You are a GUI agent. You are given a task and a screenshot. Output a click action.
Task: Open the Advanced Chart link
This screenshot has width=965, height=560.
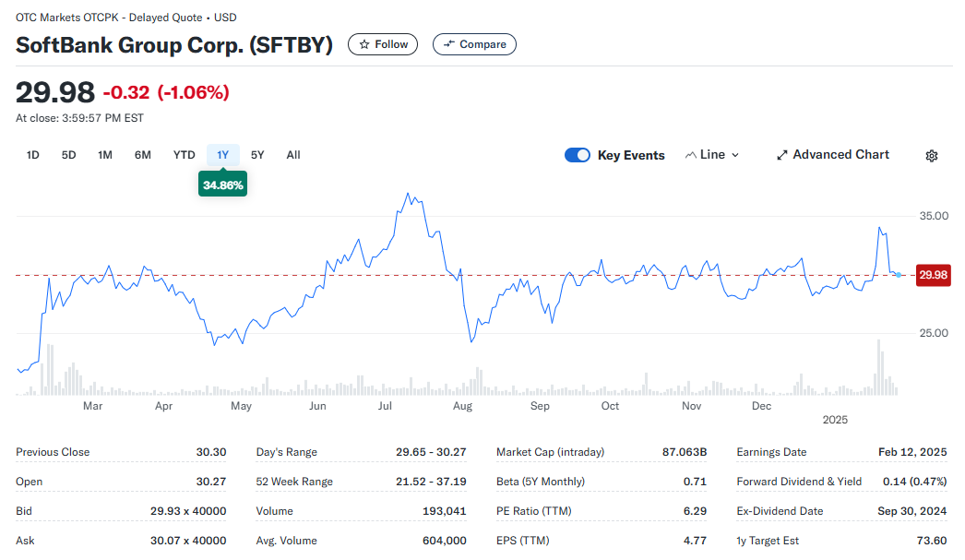click(833, 155)
